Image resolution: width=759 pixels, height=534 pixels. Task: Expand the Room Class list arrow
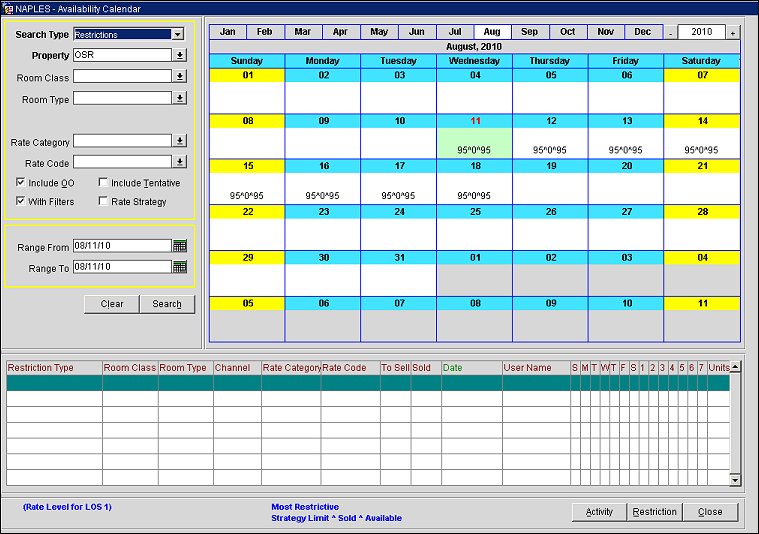tap(180, 77)
